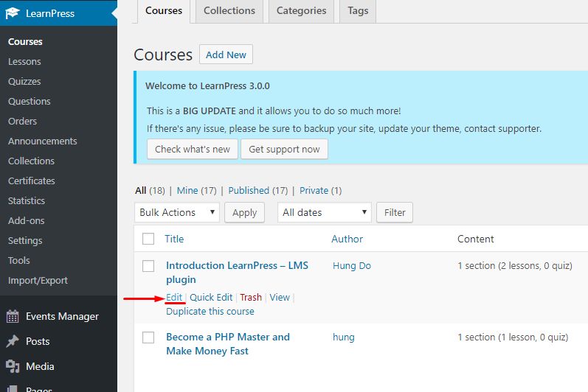
Task: Click author hung link
Action: coord(344,337)
